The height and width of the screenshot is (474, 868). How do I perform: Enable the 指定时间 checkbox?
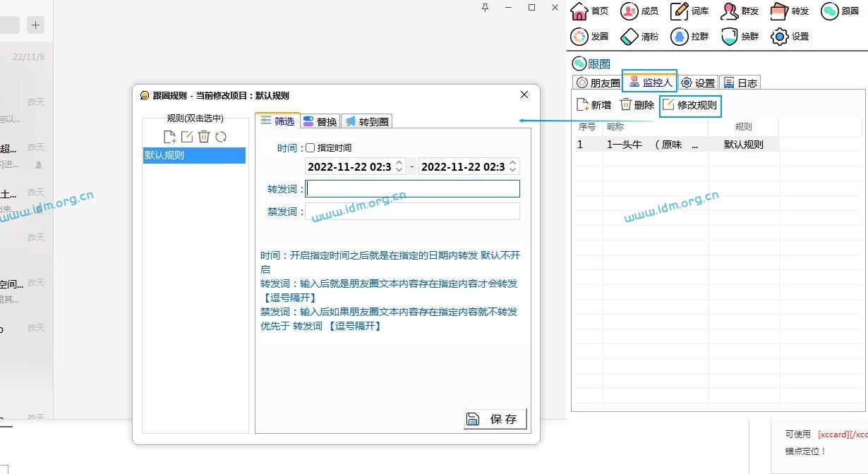click(310, 148)
